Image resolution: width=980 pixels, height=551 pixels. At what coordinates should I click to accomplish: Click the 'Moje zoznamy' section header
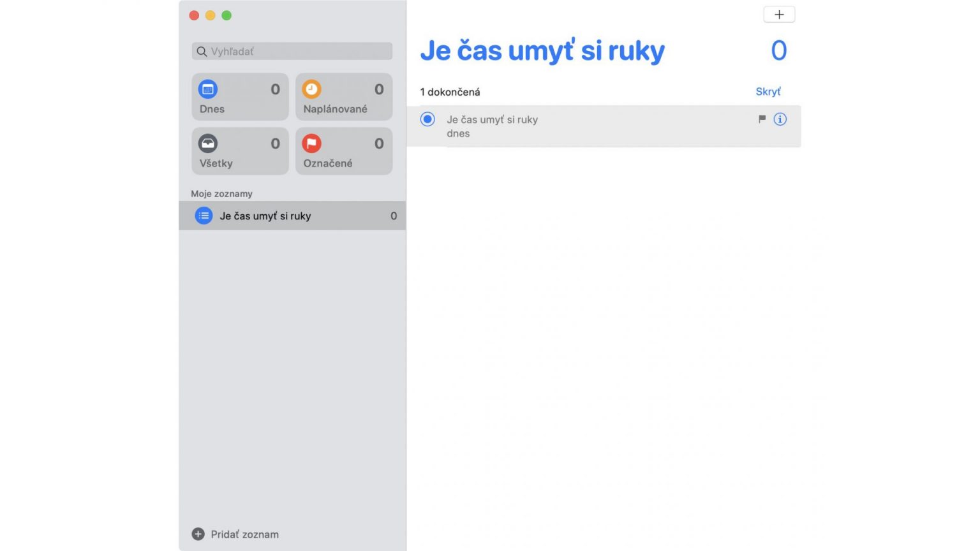point(221,194)
